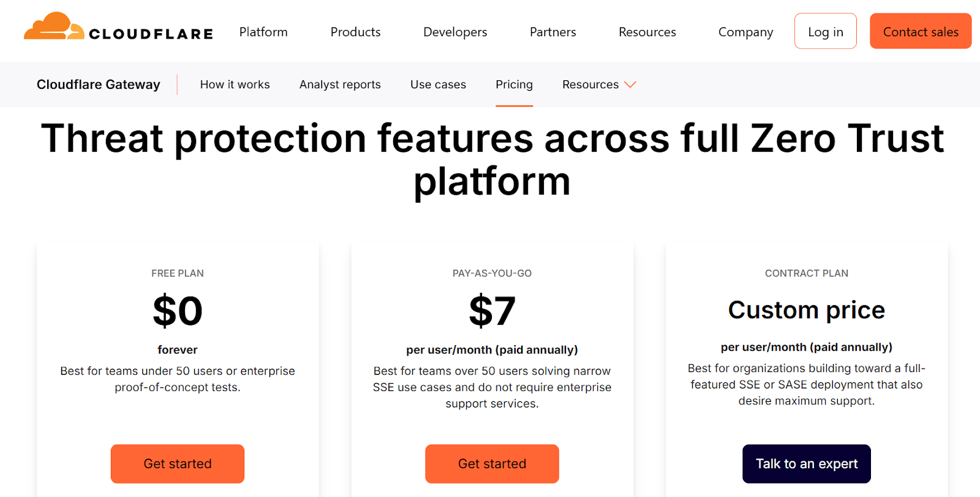Image resolution: width=980 pixels, height=497 pixels.
Task: Click Talk to an expert
Action: coord(806,464)
